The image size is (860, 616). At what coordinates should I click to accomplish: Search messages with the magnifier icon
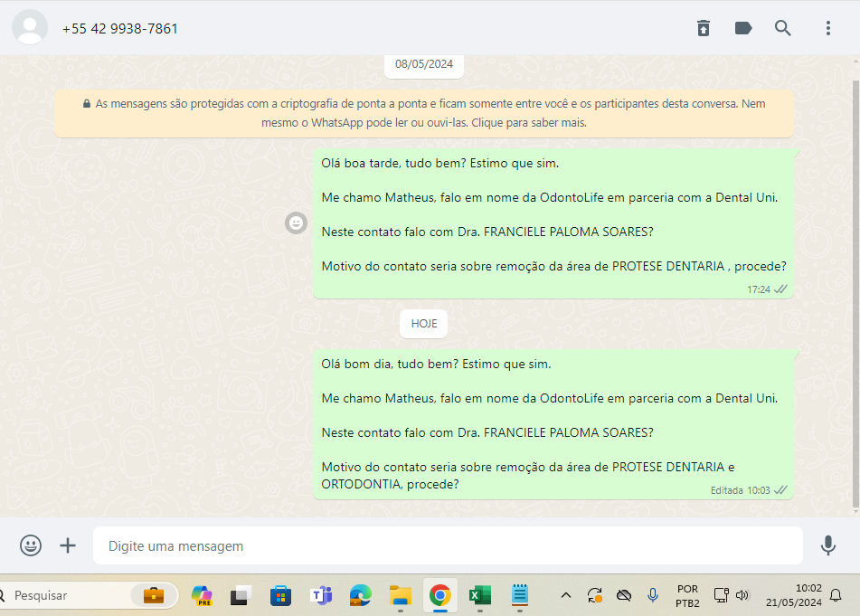(x=782, y=28)
